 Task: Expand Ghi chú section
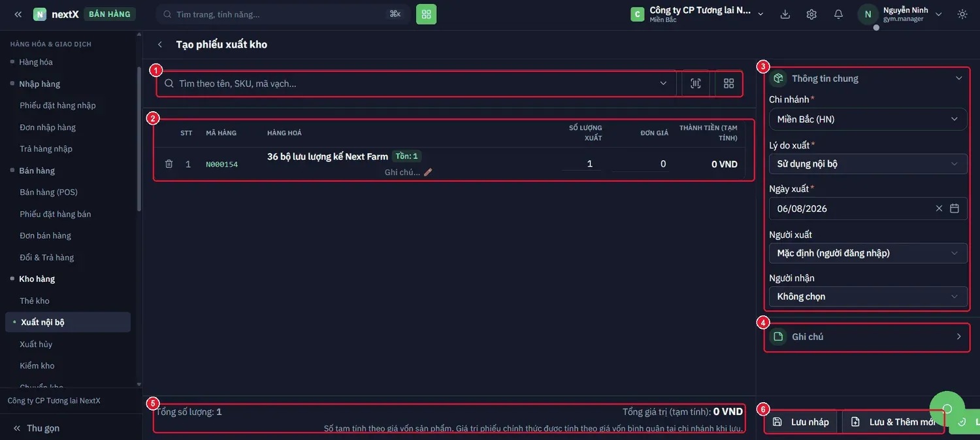point(867,337)
